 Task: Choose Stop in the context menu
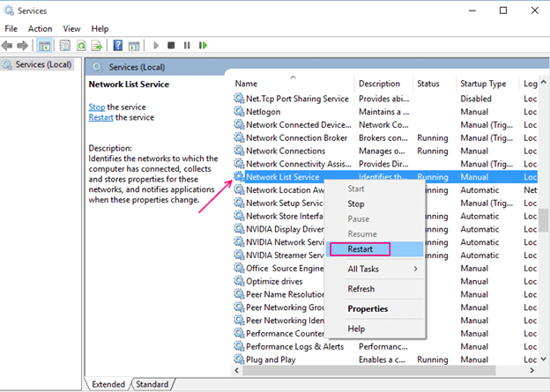click(x=375, y=203)
